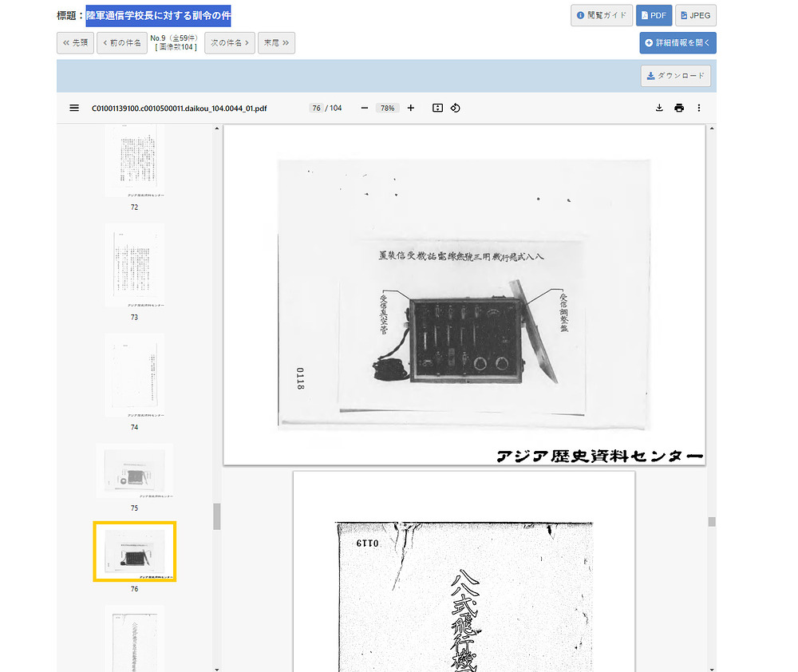Jump to the last item (末尾)
Viewport: 798px width, 672px height.
276,43
